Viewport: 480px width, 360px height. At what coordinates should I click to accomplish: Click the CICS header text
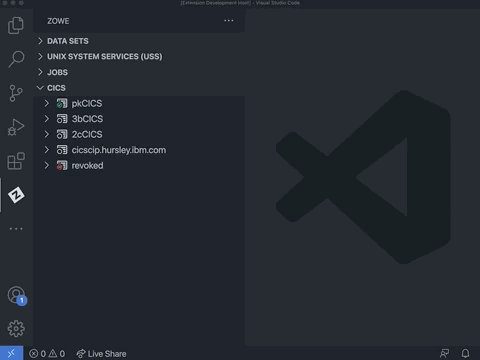click(56, 88)
